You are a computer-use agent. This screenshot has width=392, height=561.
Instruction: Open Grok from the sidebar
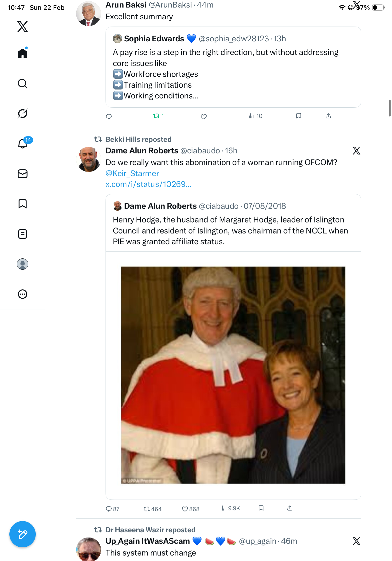click(23, 114)
